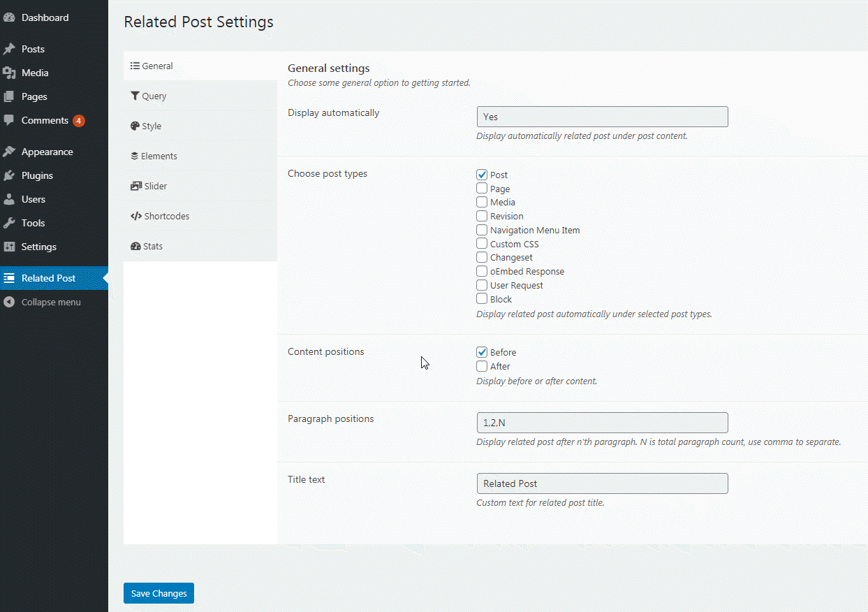Click the Shortcodes tab code icon
The width and height of the screenshot is (868, 612).
[136, 216]
